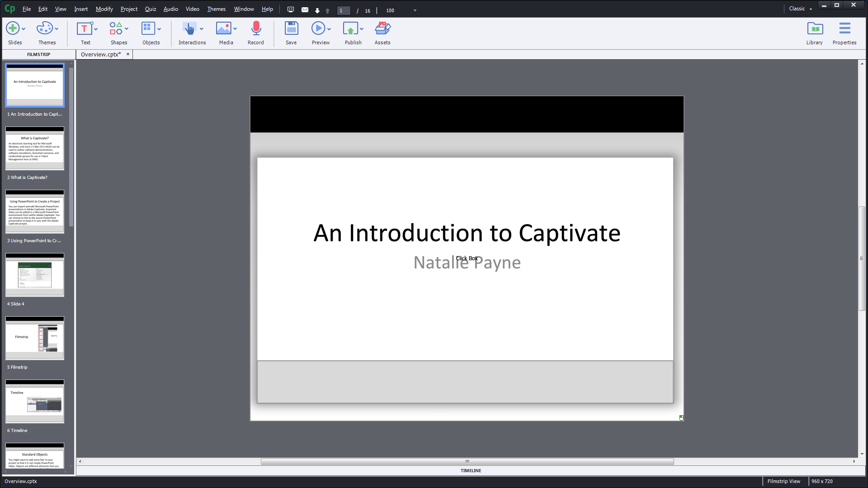Click the Preview play icon
The width and height of the screenshot is (868, 488).
click(x=318, y=28)
